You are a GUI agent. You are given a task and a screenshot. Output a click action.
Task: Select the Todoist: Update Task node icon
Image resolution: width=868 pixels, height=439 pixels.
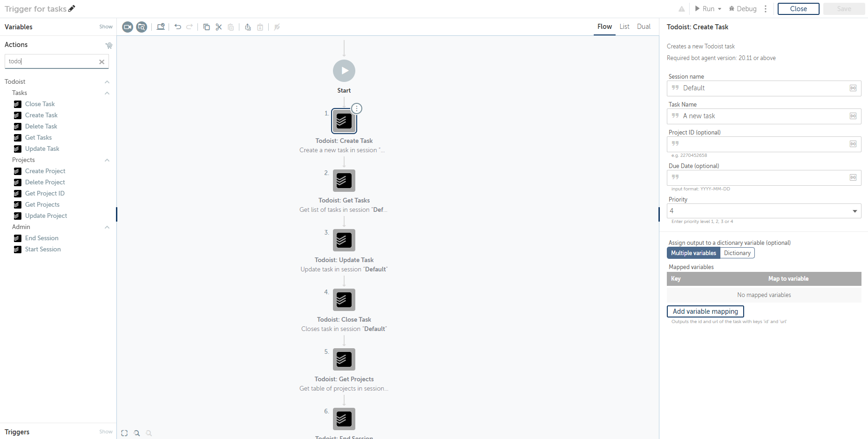(344, 240)
